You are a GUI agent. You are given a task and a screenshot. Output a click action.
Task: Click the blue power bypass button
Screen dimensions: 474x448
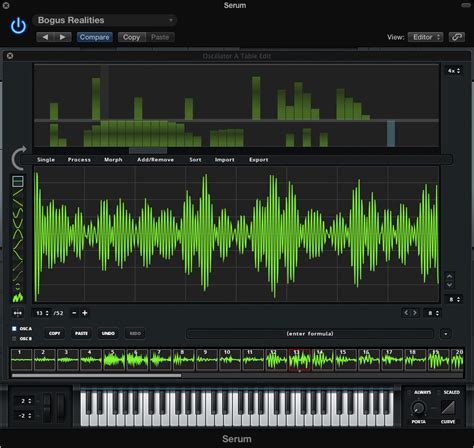[18, 26]
